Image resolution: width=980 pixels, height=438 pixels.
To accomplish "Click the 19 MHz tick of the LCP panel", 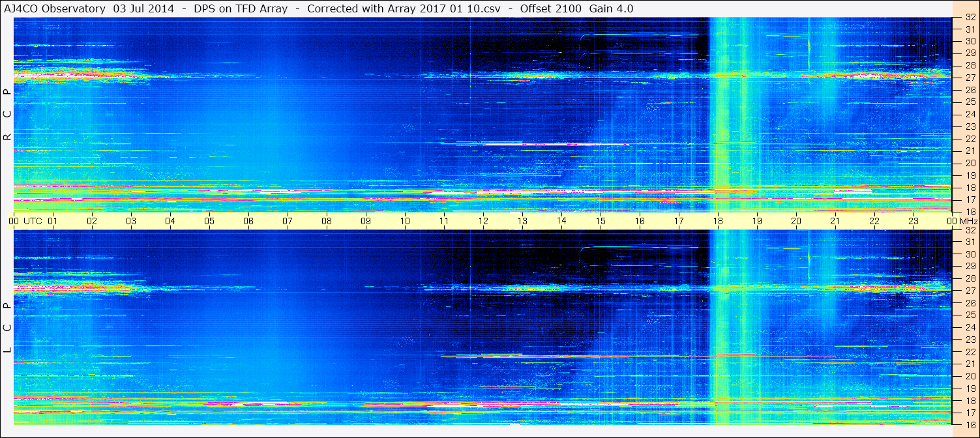I will (970, 388).
